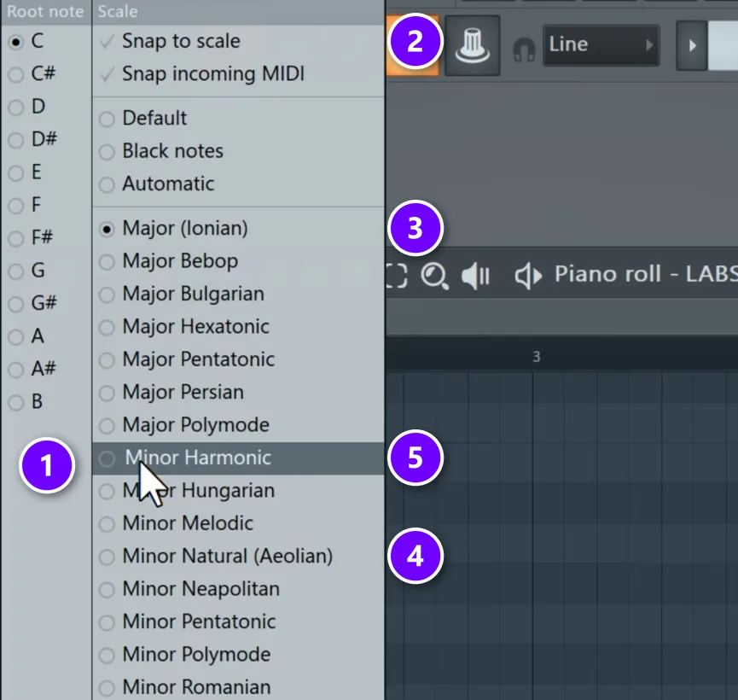Toggle the magnet snap icon

[524, 50]
